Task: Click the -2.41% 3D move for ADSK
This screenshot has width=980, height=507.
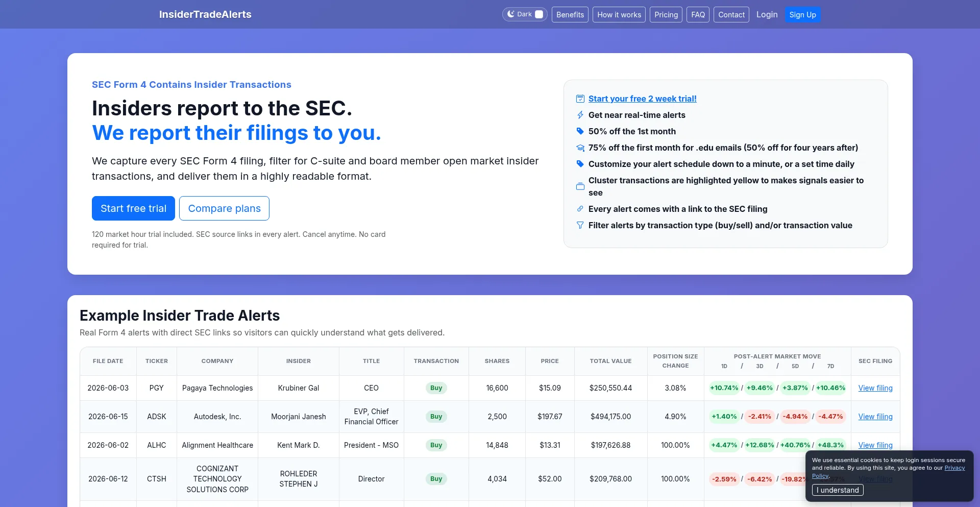Action: tap(759, 417)
